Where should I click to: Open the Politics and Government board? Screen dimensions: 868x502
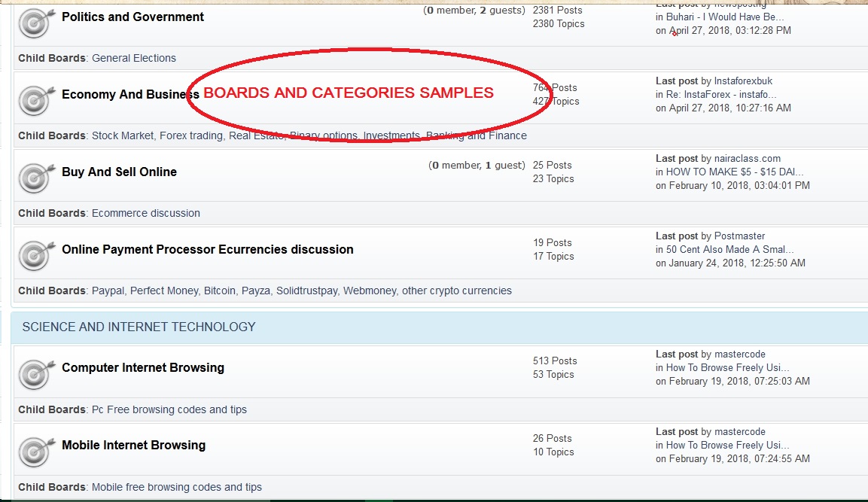(x=132, y=17)
